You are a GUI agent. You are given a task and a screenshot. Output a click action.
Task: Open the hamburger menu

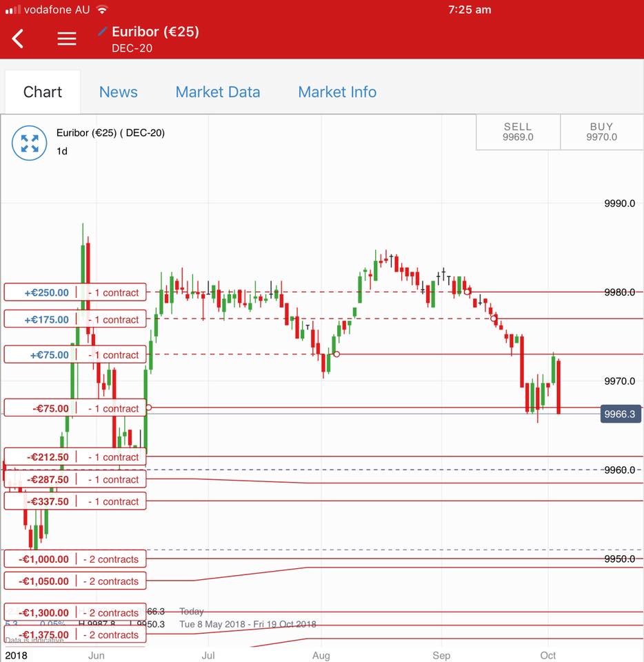[x=67, y=39]
